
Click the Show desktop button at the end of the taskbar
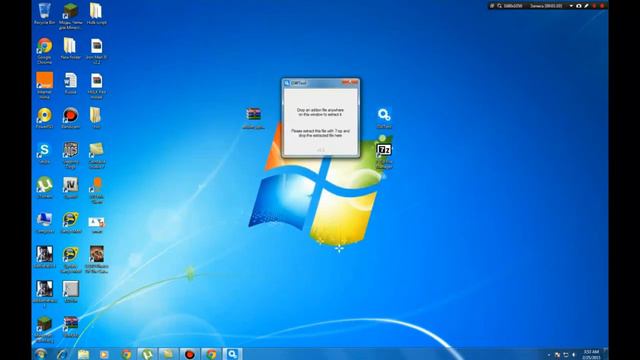pyautogui.click(x=606, y=354)
